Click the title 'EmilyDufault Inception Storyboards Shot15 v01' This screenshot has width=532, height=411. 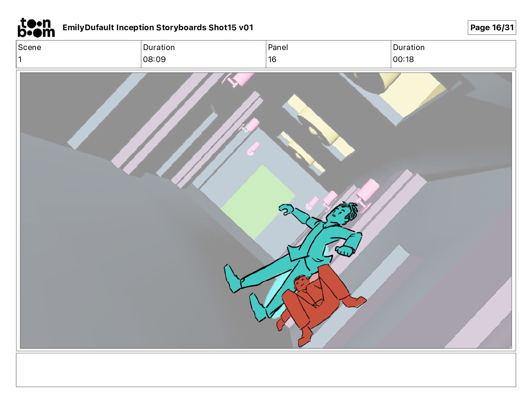tap(158, 28)
